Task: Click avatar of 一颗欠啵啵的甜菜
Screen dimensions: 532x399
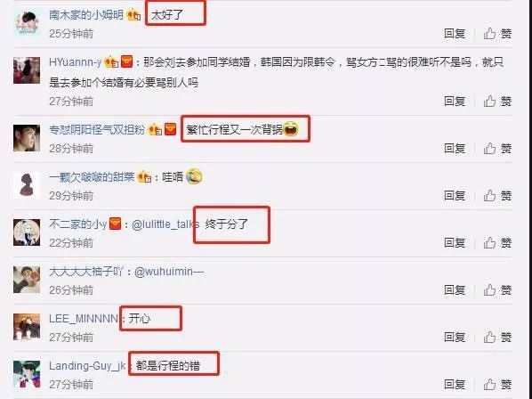Action: tap(27, 185)
